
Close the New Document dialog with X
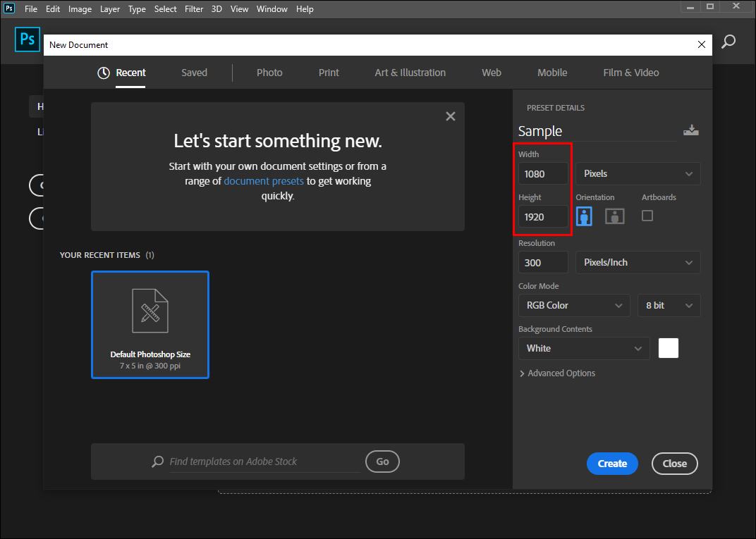(x=702, y=45)
